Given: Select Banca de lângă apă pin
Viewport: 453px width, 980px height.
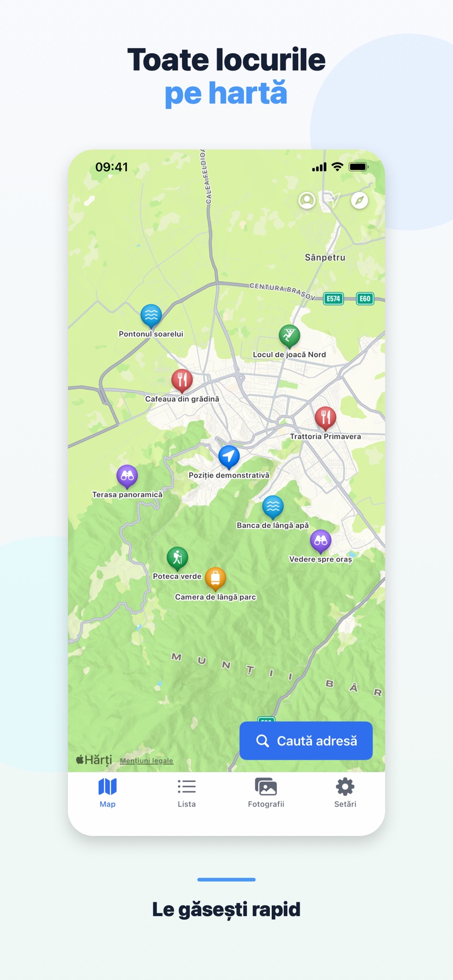Looking at the screenshot, I should [x=272, y=507].
